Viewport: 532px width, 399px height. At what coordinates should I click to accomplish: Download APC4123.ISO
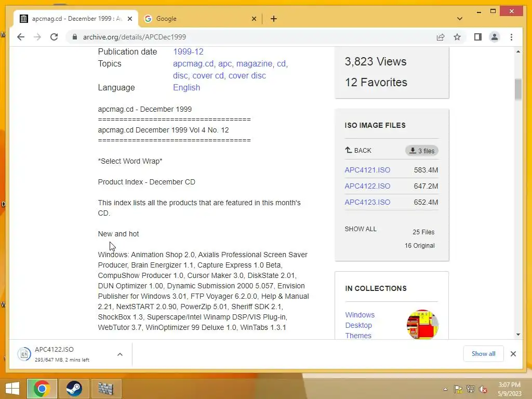(367, 202)
